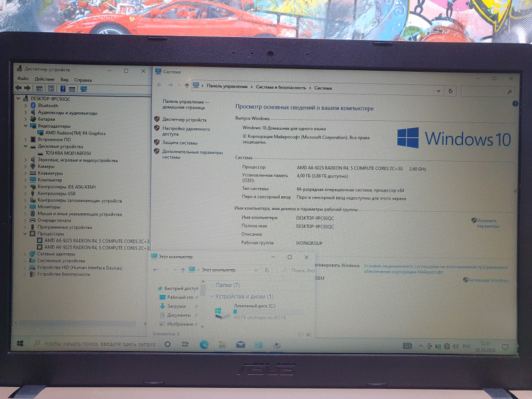Collapse Устройства и диски (1) group
532x399 pixels.
212,296
